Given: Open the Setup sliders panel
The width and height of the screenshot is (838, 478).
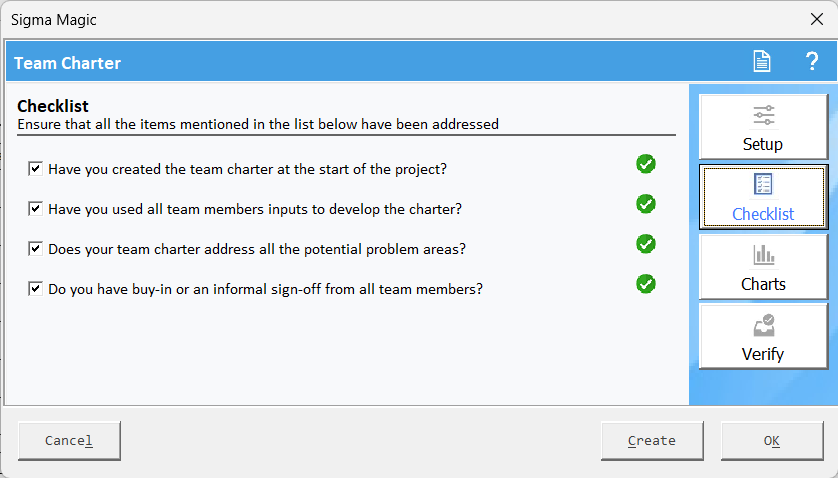Looking at the screenshot, I should point(763,127).
